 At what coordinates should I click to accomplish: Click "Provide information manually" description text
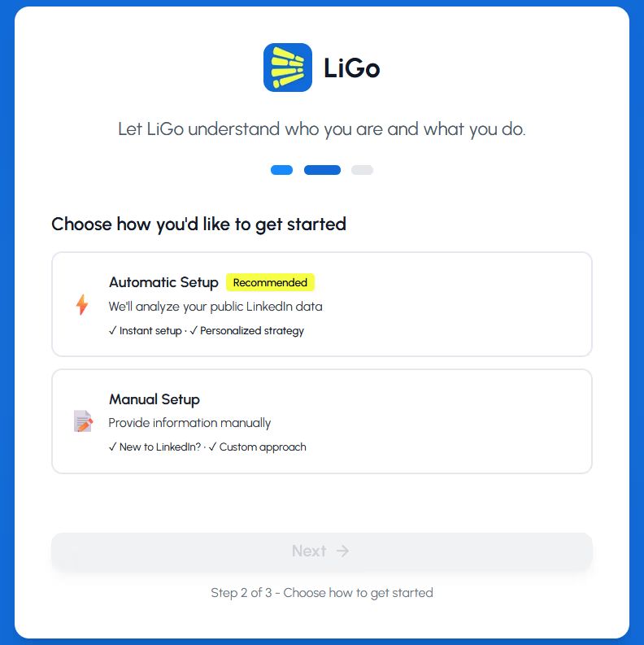click(189, 423)
